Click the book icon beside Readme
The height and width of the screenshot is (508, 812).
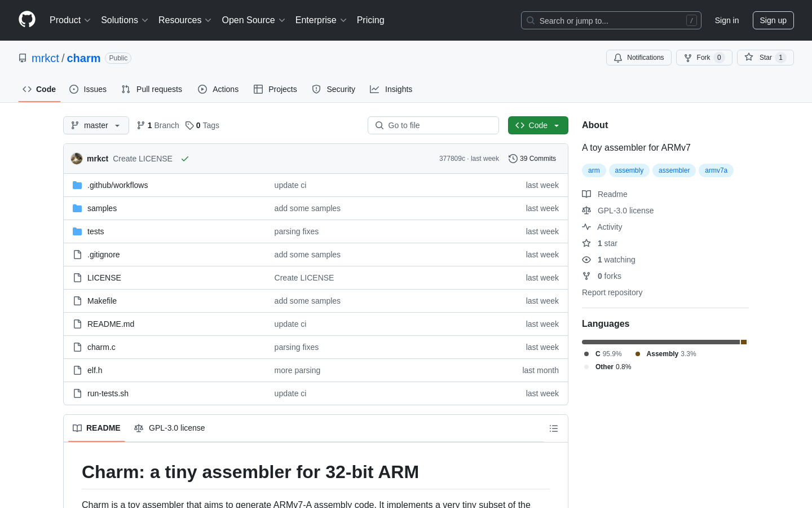(x=586, y=194)
